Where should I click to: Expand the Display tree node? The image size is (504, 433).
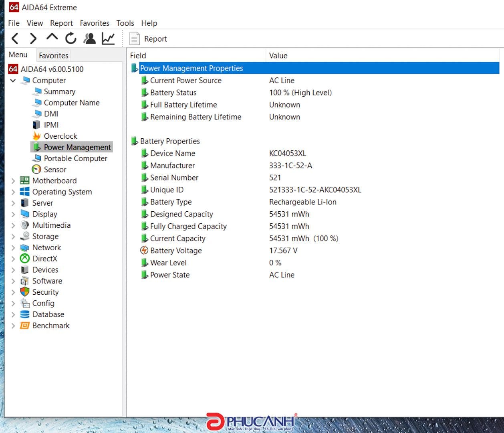13,214
